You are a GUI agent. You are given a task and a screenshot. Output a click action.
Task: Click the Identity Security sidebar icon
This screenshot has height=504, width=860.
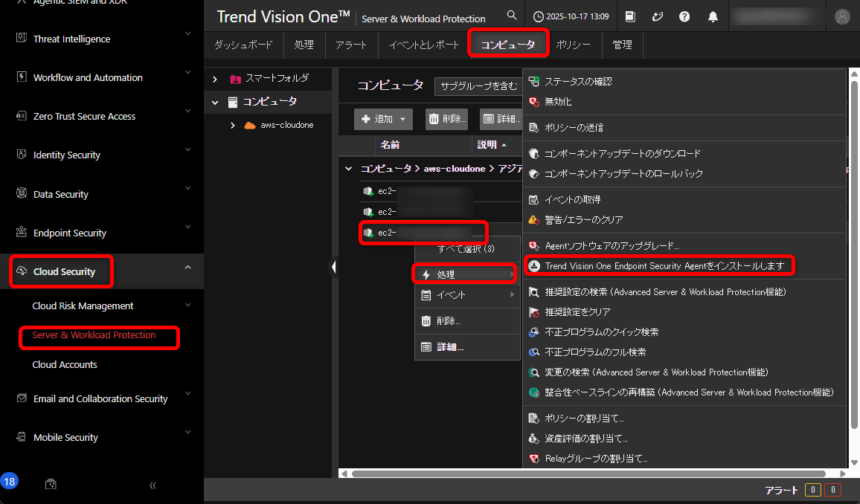pyautogui.click(x=22, y=155)
